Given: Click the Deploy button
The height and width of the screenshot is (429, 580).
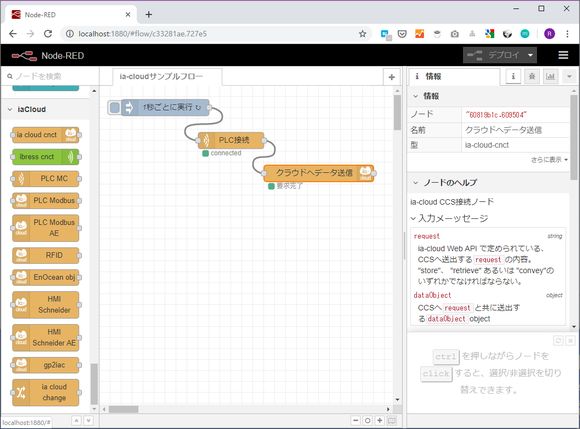Looking at the screenshot, I should click(x=493, y=55).
